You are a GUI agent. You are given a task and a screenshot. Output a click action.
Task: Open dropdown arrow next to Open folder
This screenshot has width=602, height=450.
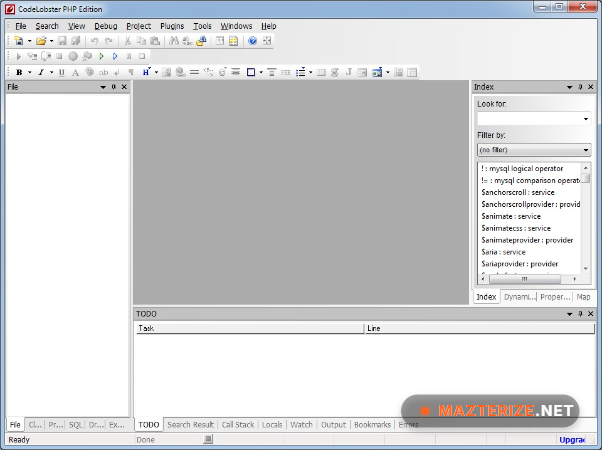coord(51,41)
